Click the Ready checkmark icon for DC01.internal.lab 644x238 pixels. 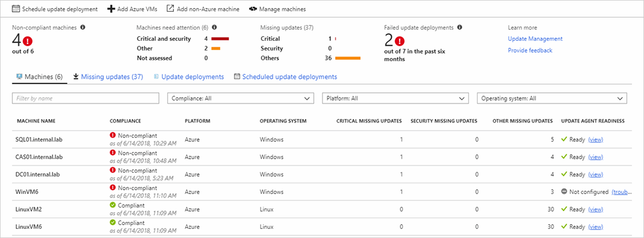564,174
